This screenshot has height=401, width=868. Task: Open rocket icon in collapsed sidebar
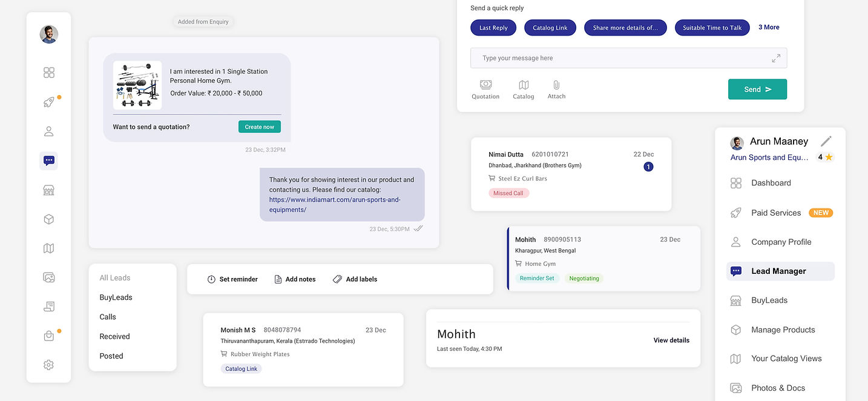(x=49, y=102)
